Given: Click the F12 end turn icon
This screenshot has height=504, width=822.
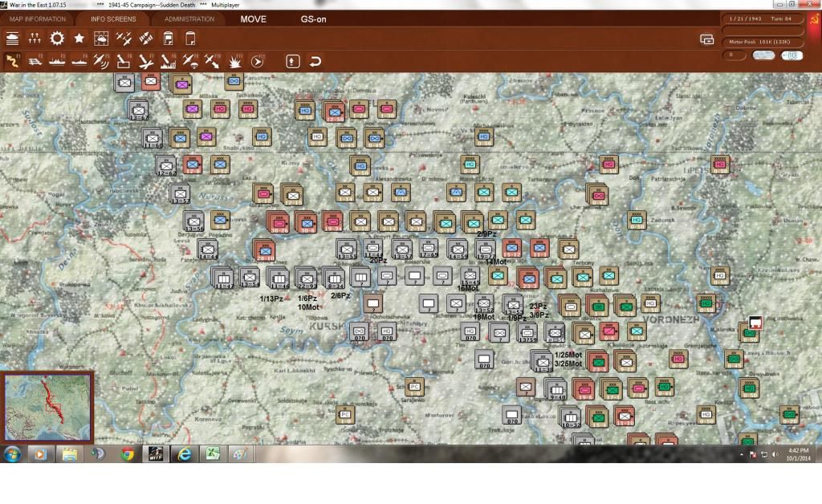Looking at the screenshot, I should 257,61.
